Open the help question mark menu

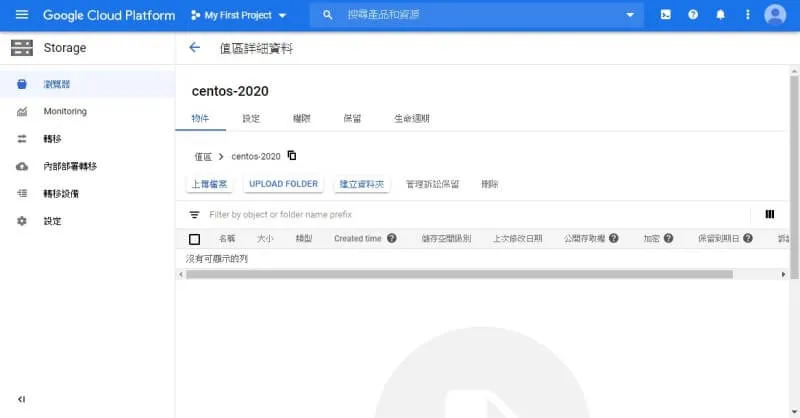coord(693,15)
